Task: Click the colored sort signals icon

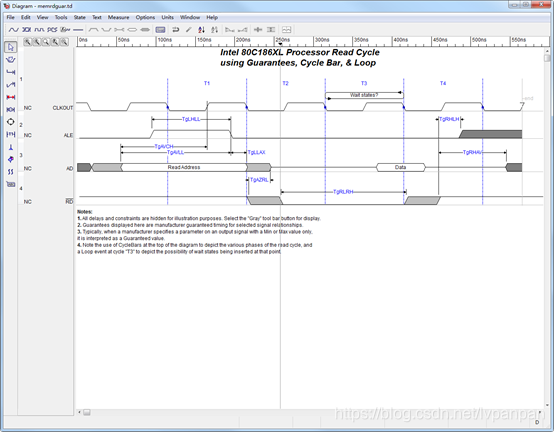Action: [201, 30]
